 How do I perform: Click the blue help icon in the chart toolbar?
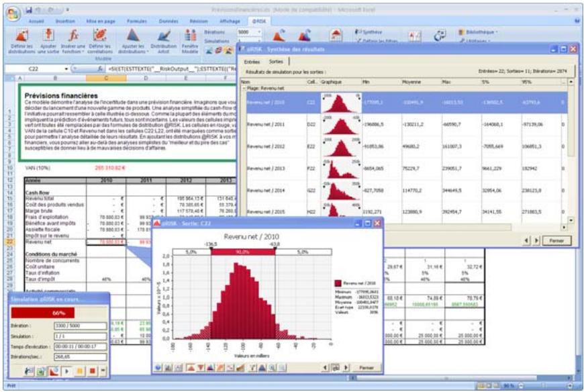[x=158, y=368]
